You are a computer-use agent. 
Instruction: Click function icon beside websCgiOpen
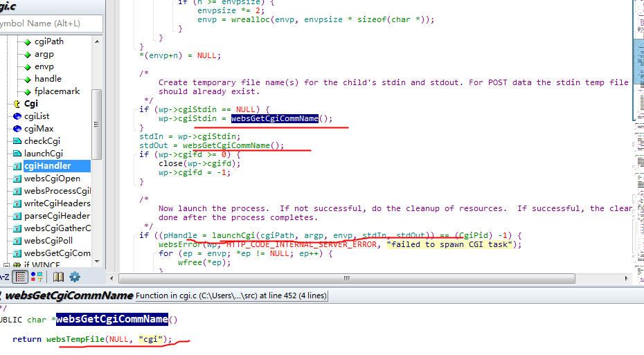pos(17,179)
